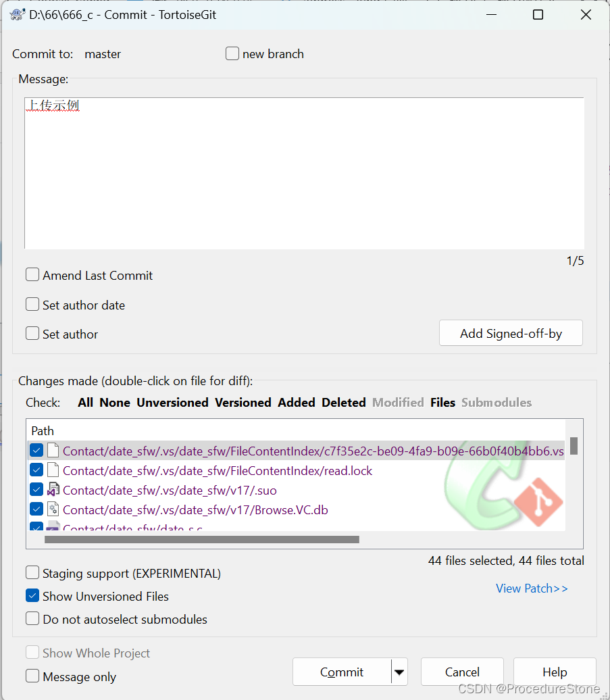Click the Path column header
The image size is (610, 700).
43,431
